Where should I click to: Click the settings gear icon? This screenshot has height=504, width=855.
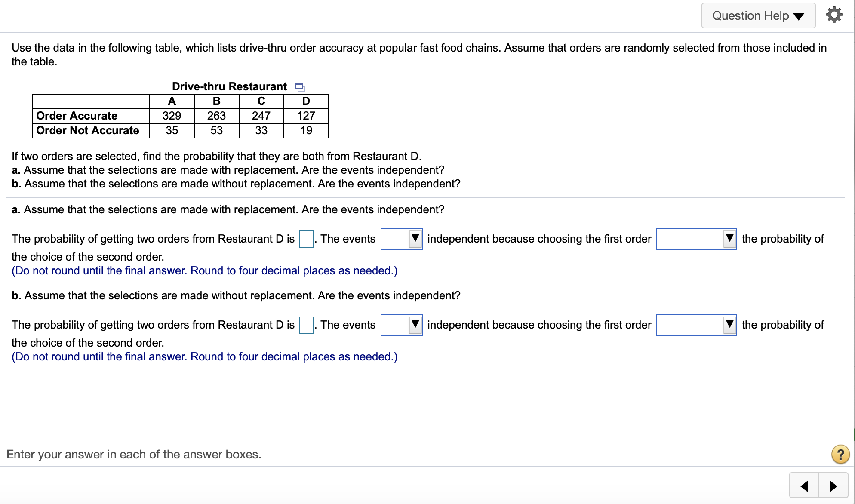click(x=833, y=15)
